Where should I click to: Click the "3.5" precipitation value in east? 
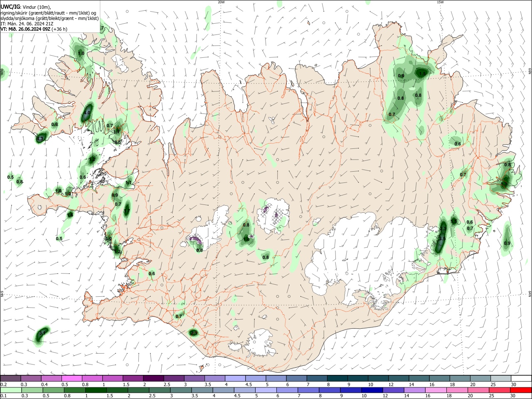tap(442, 239)
